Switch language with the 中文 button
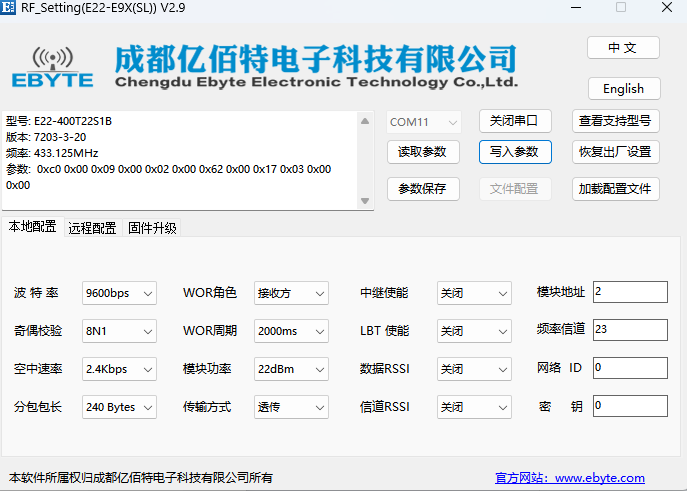Viewport: 687px width, 491px height. point(623,47)
